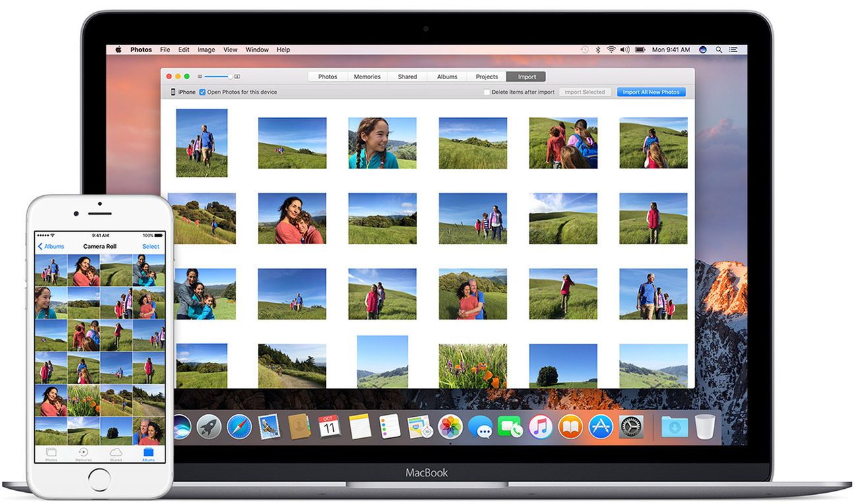This screenshot has width=855, height=504.
Task: Open Notes app in the dock
Action: coord(360,427)
